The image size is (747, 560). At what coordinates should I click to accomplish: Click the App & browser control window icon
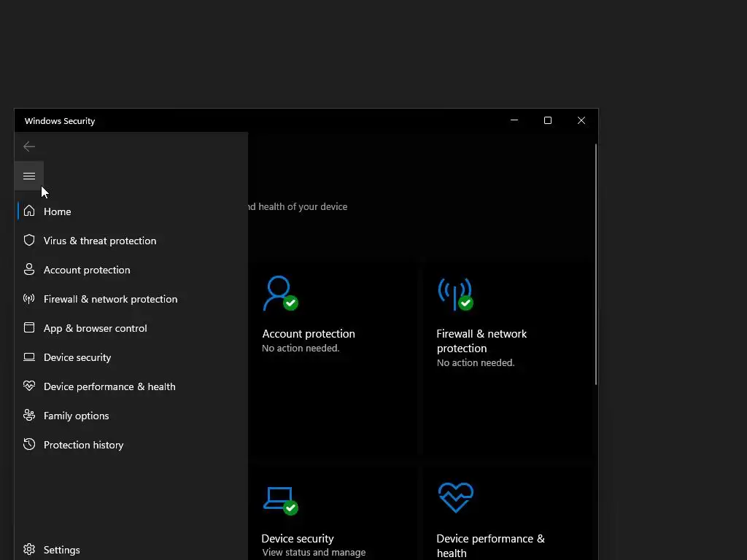(x=29, y=327)
